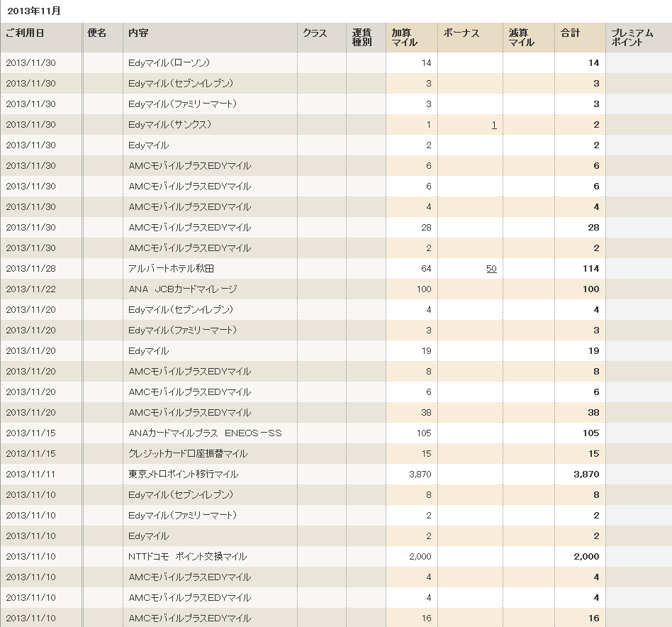672x627 pixels.
Task: Select AMCモバイルプラスEDYマイル row with 38 miles
Action: point(189,413)
